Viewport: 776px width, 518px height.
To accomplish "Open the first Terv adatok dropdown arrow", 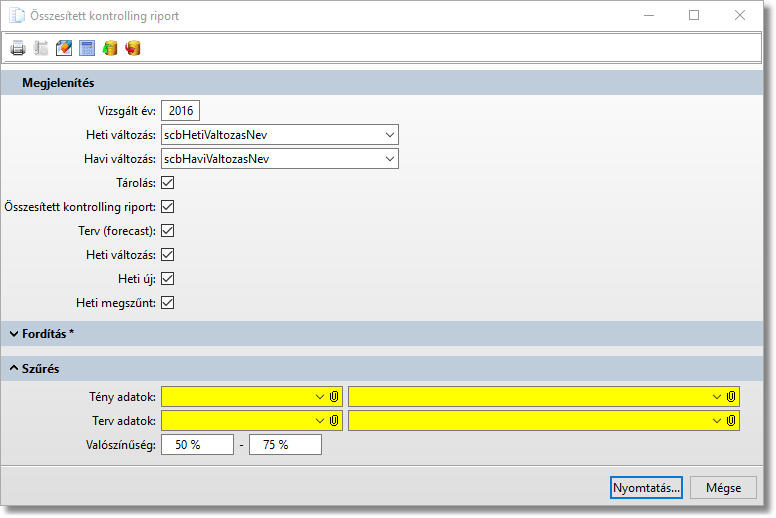I will coord(320,421).
